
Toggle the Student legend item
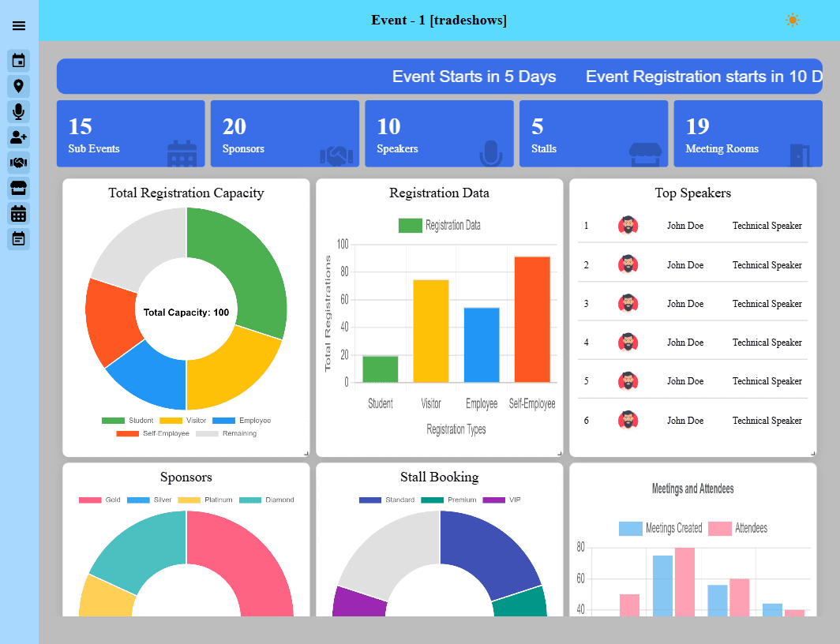128,421
